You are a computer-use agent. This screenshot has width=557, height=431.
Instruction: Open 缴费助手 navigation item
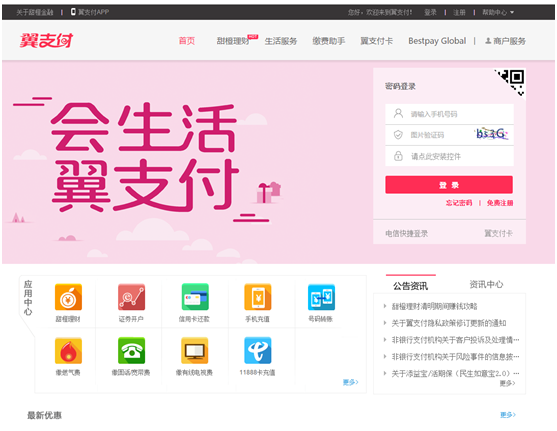(329, 41)
